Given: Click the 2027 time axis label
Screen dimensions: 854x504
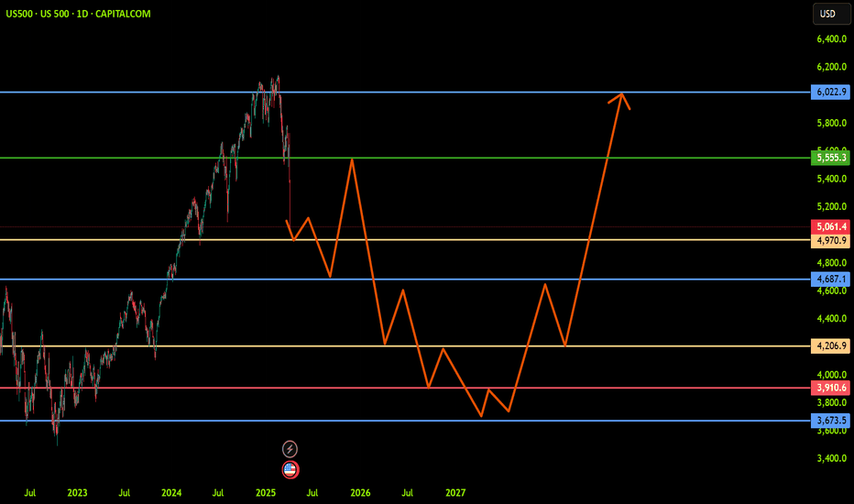Looking at the screenshot, I should tap(455, 493).
